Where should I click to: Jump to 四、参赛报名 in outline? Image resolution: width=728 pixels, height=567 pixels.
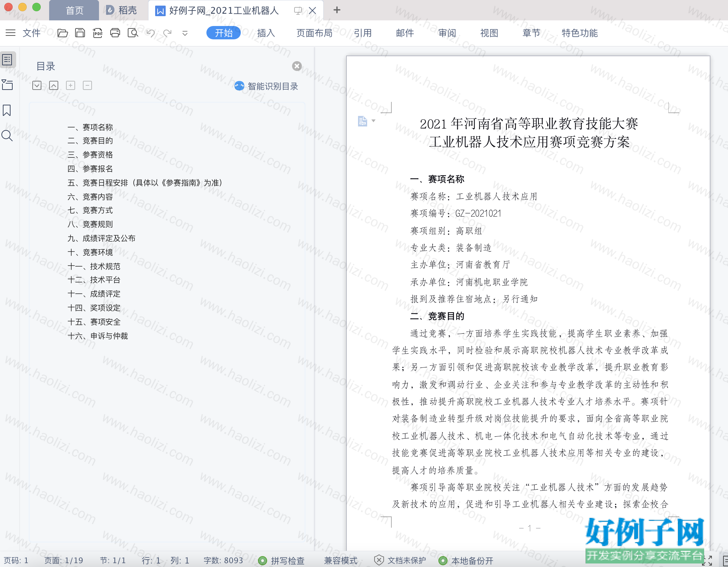point(90,169)
